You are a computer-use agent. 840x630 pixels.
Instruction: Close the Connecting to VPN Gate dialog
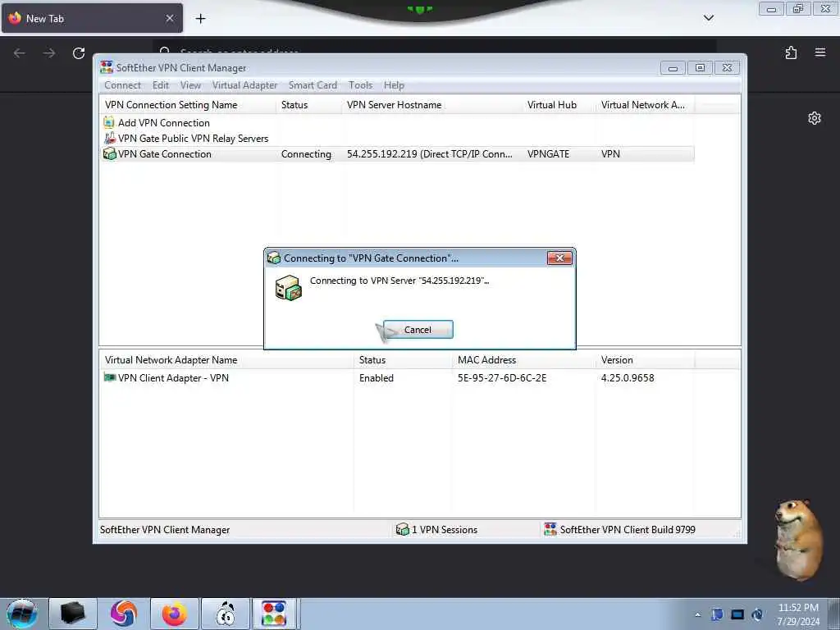click(559, 258)
